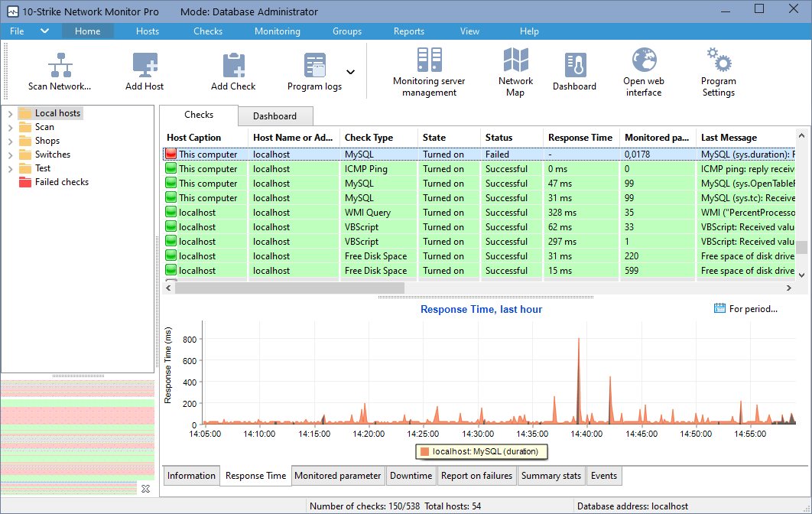812x514 pixels.
Task: Select the WMI Query check row
Action: (x=479, y=213)
